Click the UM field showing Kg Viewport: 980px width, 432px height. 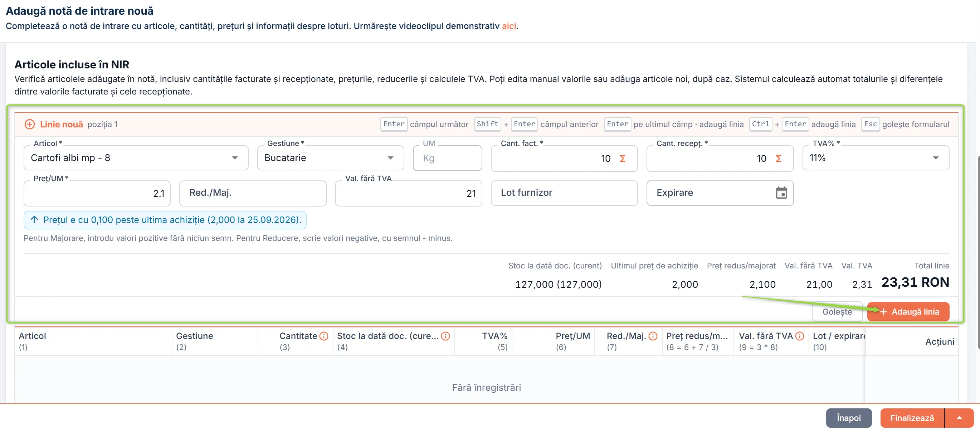click(447, 158)
